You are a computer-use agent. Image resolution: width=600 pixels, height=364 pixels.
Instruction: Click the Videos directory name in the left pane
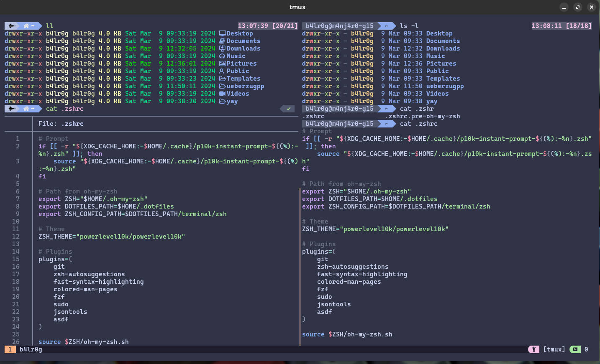click(x=238, y=94)
